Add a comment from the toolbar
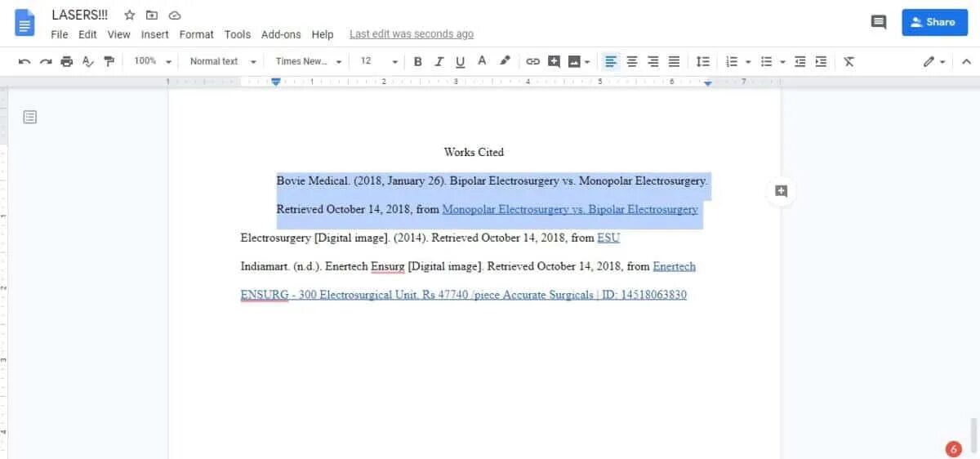Image resolution: width=980 pixels, height=459 pixels. pos(554,61)
